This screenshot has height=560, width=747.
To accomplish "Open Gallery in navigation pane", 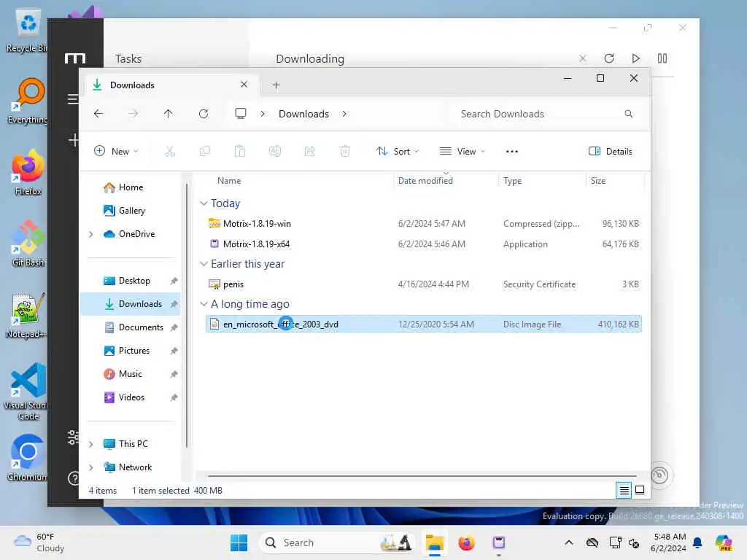I will (132, 211).
